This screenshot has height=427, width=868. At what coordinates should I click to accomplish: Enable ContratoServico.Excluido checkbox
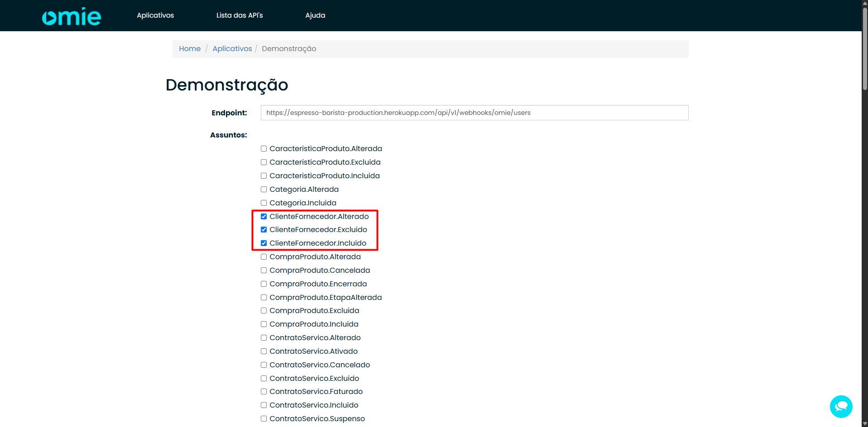pos(264,379)
